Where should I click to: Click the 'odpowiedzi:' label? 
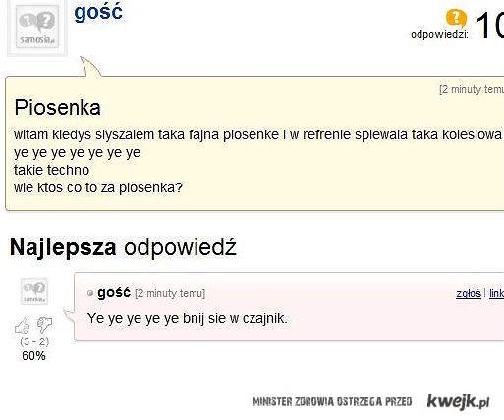(x=439, y=34)
